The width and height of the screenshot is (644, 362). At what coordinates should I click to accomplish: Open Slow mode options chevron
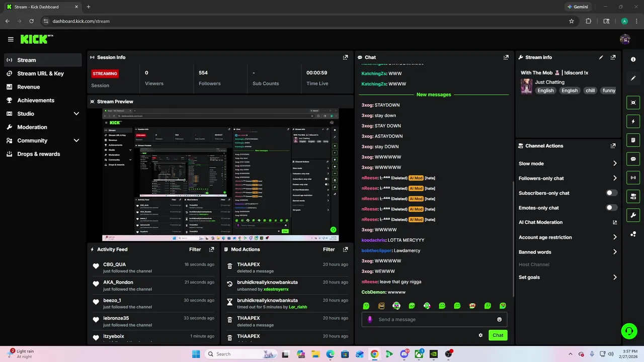pos(615,163)
